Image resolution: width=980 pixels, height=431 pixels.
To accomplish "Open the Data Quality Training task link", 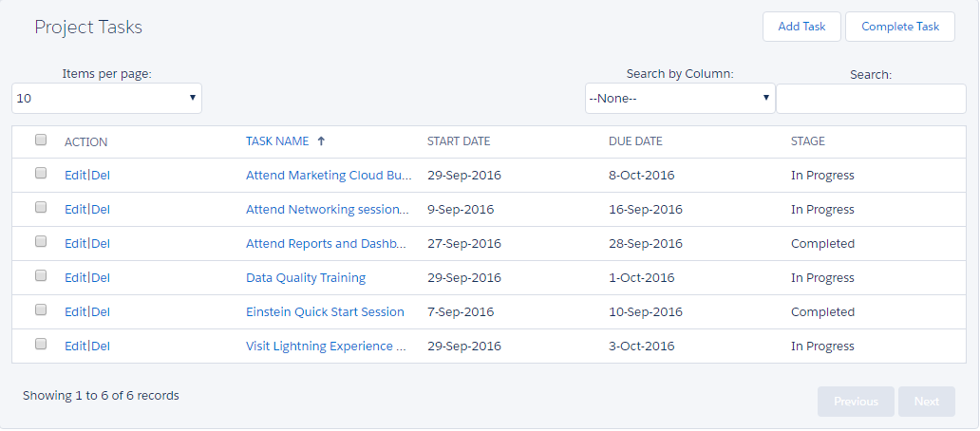I will [305, 278].
